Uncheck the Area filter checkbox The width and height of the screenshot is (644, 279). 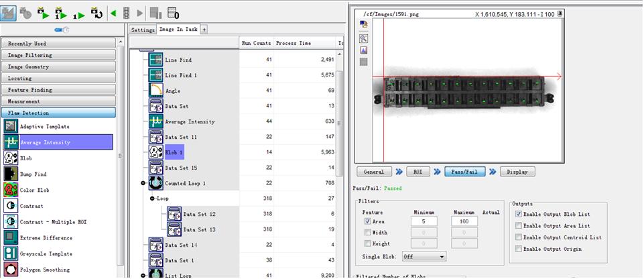point(368,221)
